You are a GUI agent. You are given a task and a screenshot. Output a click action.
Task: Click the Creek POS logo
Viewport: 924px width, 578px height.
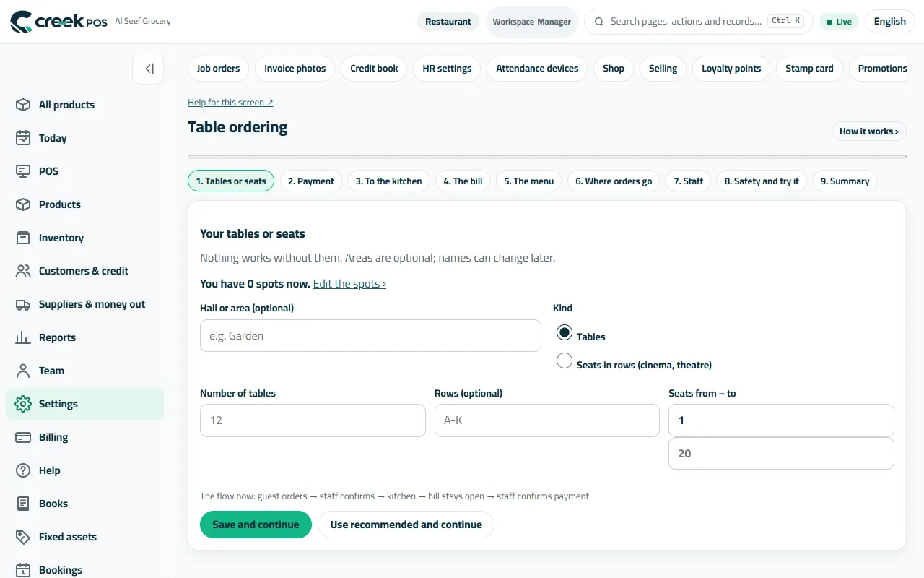pos(58,22)
